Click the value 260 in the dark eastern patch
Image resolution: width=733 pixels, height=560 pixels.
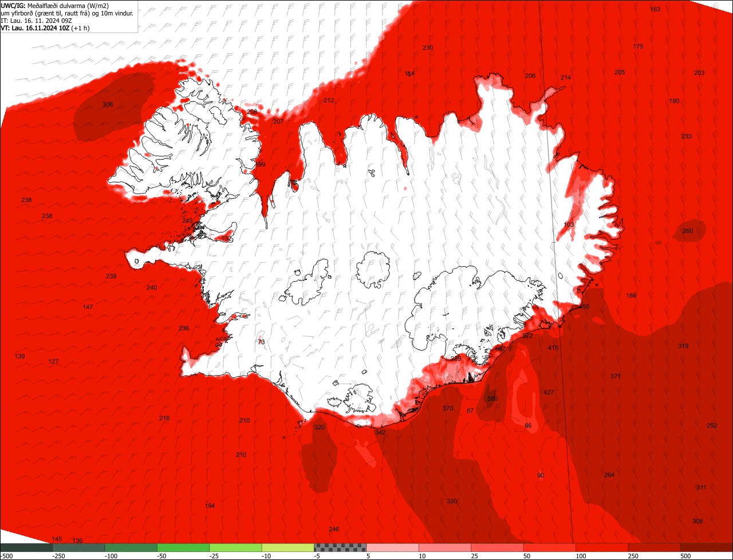(x=687, y=231)
